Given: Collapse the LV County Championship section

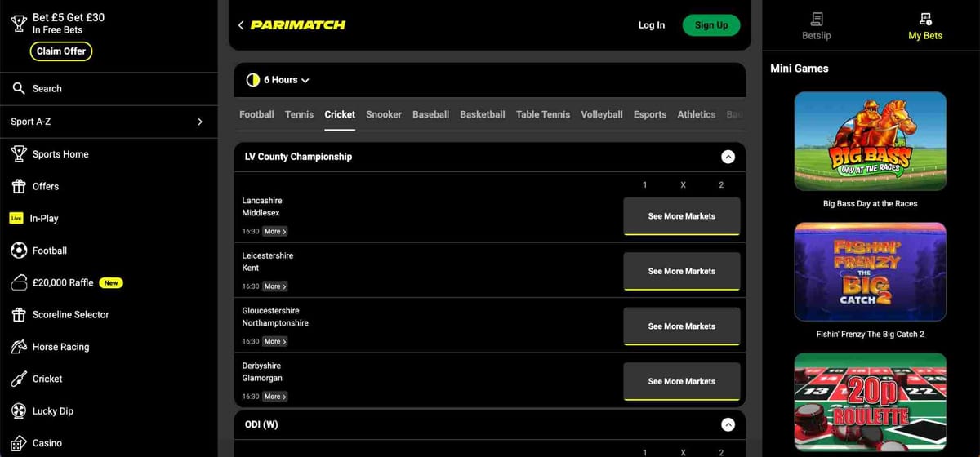Looking at the screenshot, I should tap(728, 157).
